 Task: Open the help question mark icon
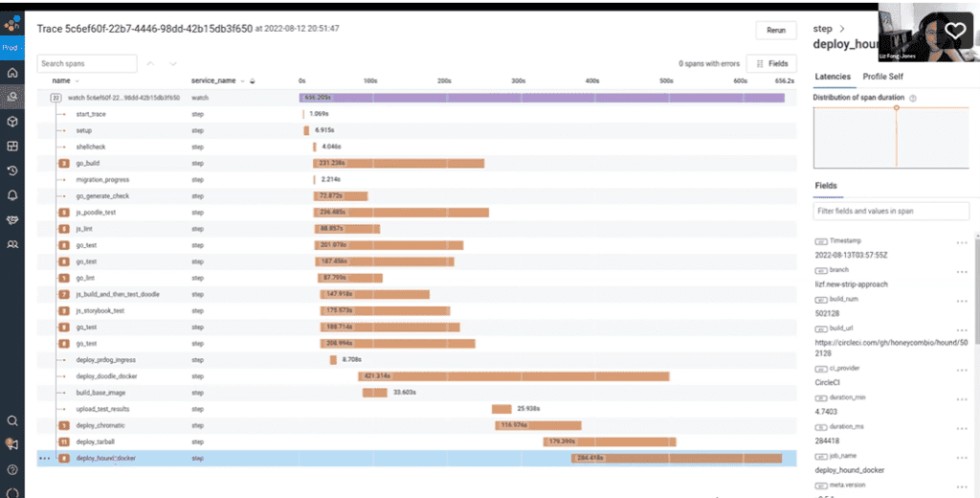(x=12, y=469)
